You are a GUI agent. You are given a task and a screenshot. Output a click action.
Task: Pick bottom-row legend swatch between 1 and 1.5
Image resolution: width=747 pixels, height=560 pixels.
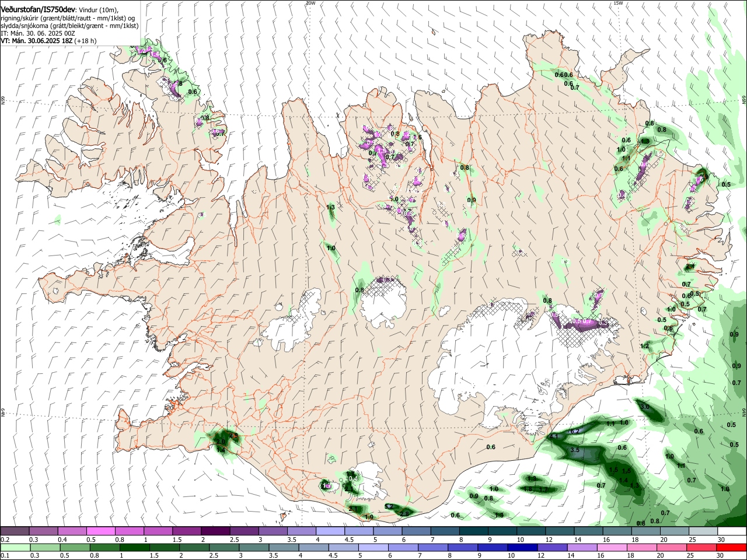tap(134, 548)
